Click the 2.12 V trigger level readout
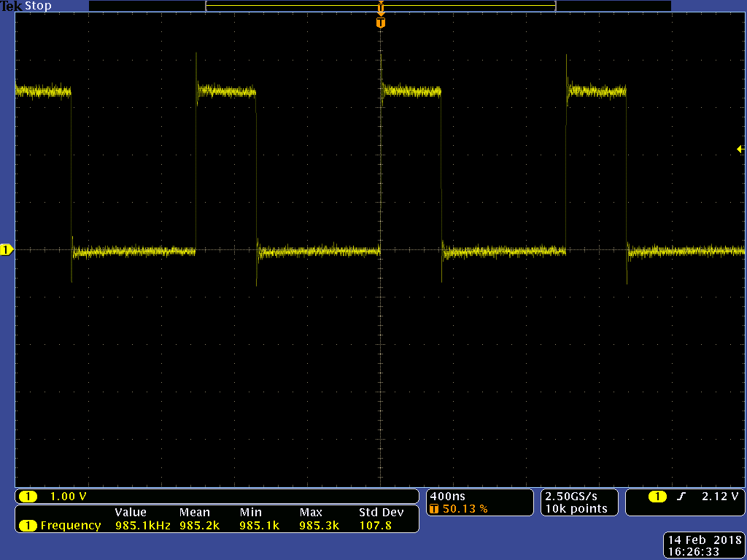 [720, 497]
